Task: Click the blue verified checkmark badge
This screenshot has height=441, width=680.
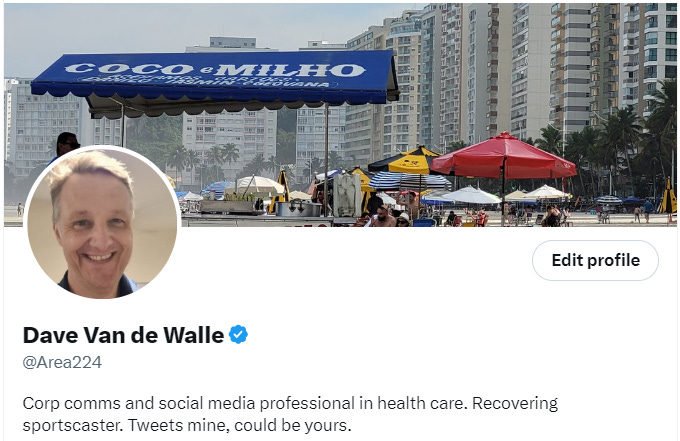Action: tap(238, 335)
